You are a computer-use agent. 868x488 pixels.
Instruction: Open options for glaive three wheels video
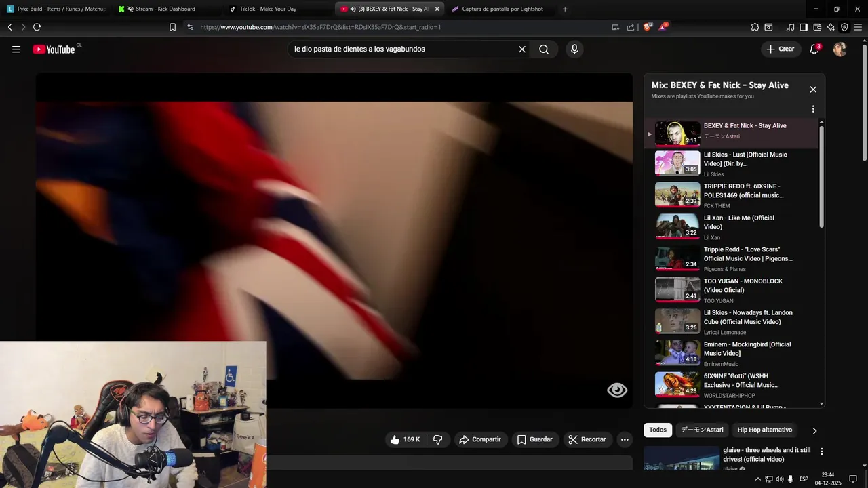pos(822,451)
